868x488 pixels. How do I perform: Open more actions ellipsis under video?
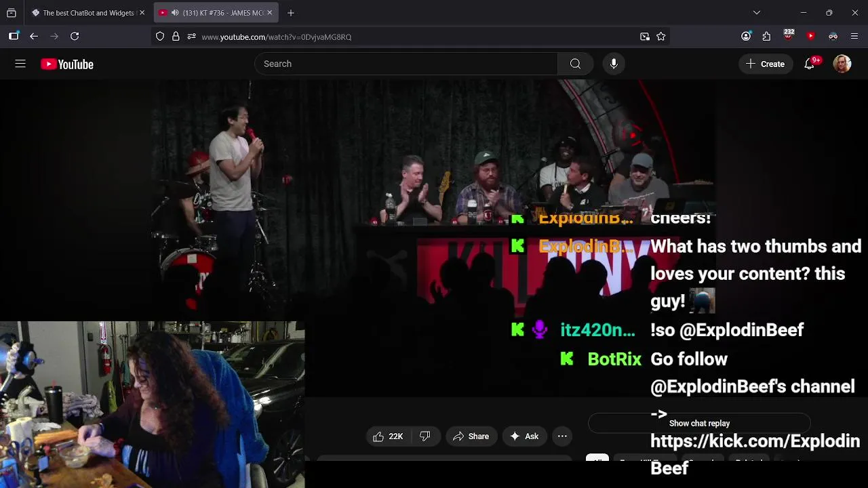[x=562, y=436]
